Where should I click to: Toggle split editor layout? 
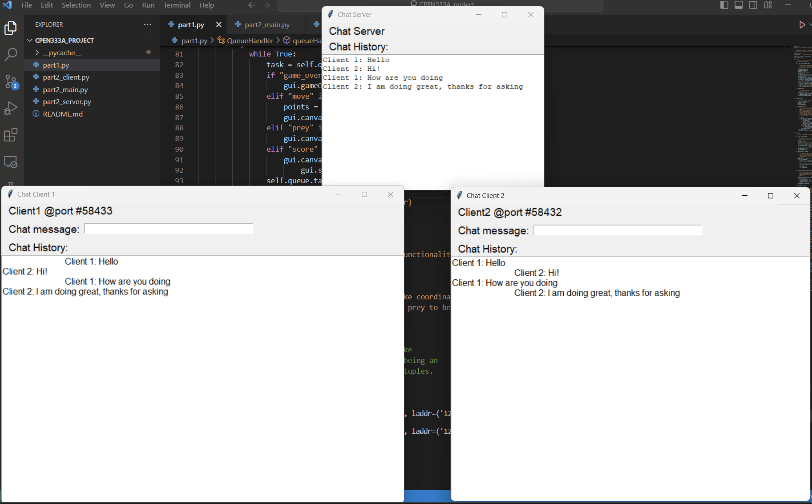tap(753, 5)
